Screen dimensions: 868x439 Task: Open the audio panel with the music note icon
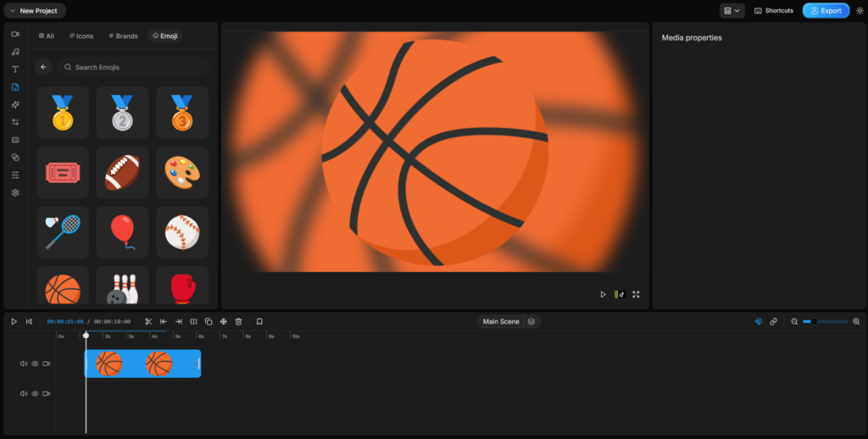[x=15, y=52]
